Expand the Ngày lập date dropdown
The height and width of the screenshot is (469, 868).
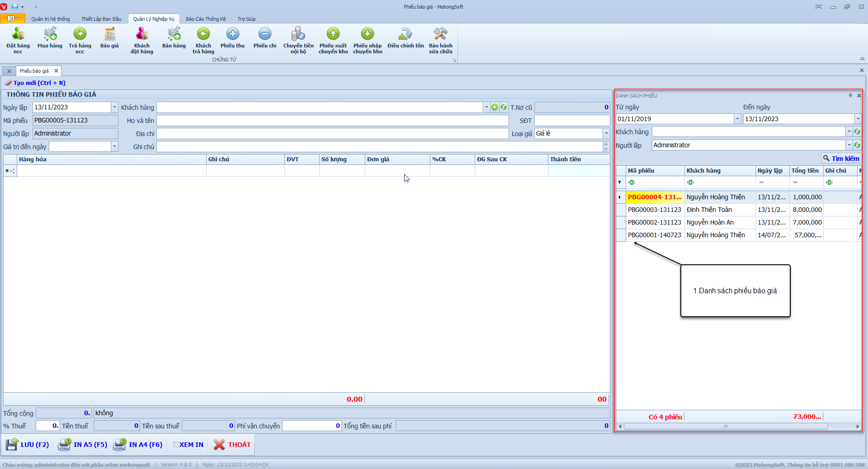click(x=114, y=107)
